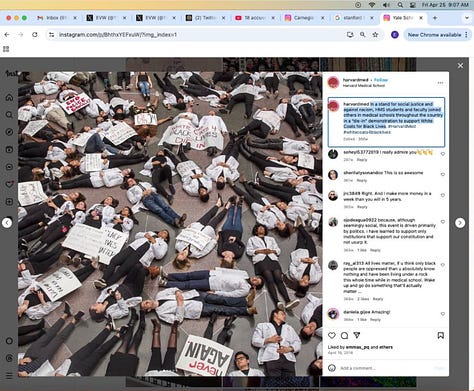The height and width of the screenshot is (391, 474).
Task: Open the Instagram Search magnifier in sidebar
Action: [9, 115]
